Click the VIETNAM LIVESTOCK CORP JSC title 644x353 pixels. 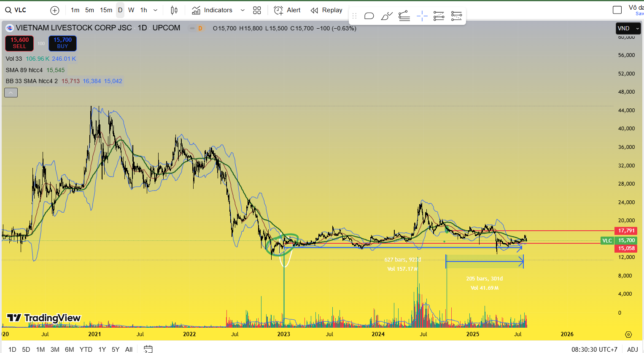point(74,28)
